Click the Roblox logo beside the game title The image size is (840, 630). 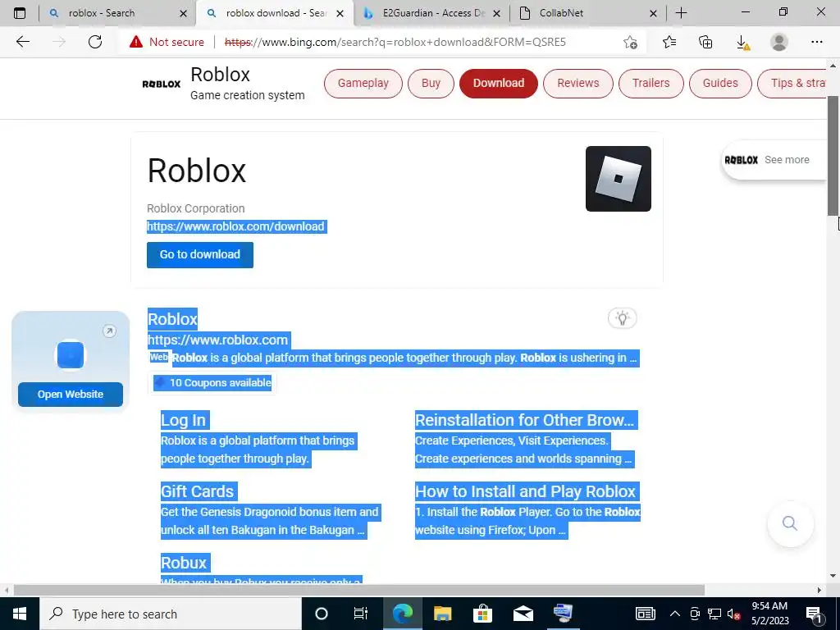(x=162, y=84)
